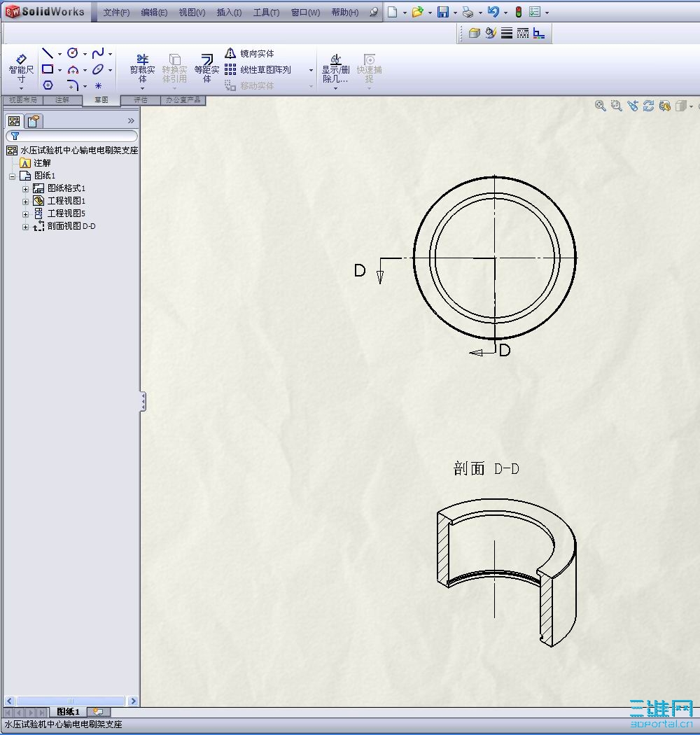Expand the 图纸格式1 tree node

pyautogui.click(x=25, y=190)
